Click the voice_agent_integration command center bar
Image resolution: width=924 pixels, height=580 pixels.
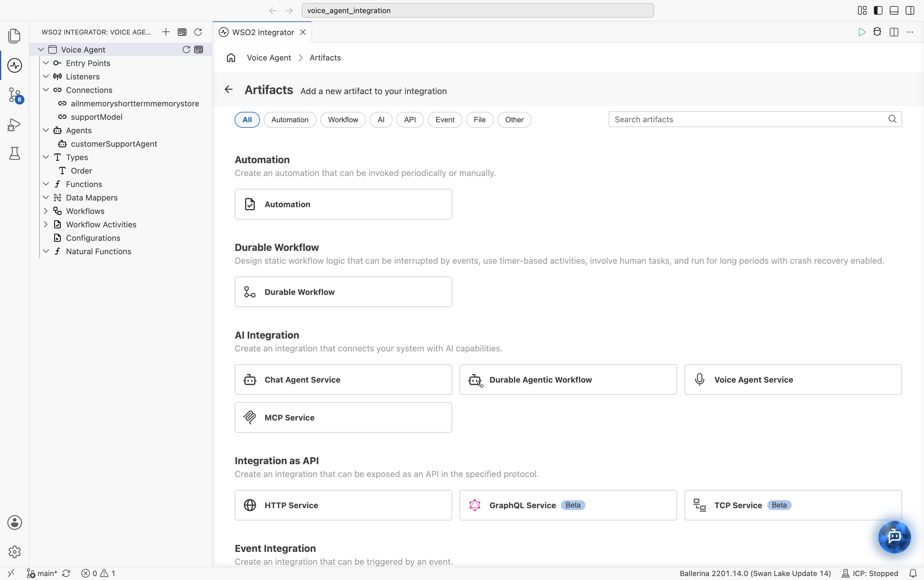[478, 10]
